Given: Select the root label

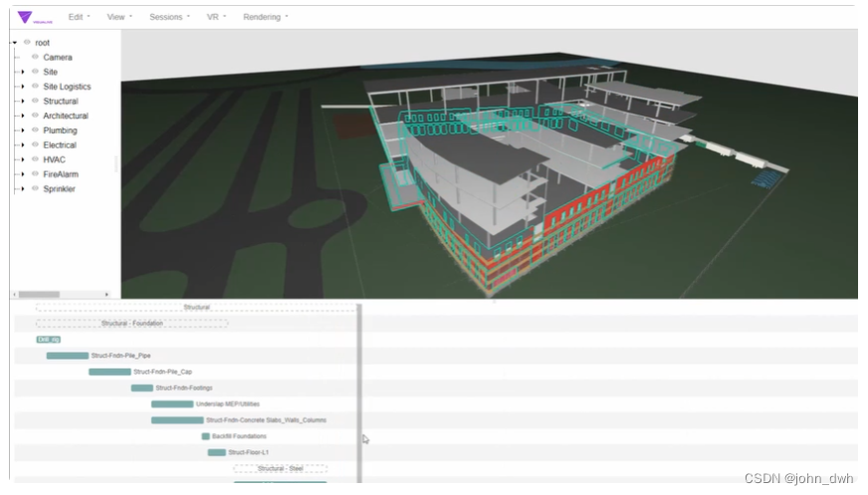Looking at the screenshot, I should 43,43.
